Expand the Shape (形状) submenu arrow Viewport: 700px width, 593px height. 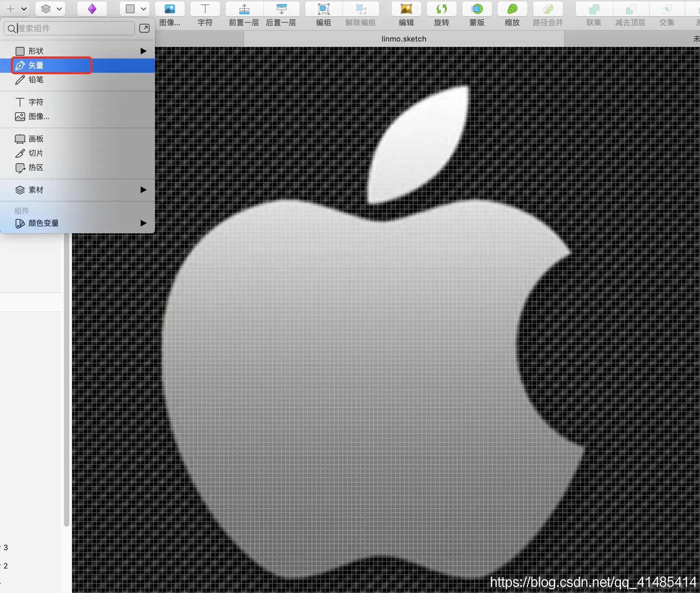[x=143, y=51]
